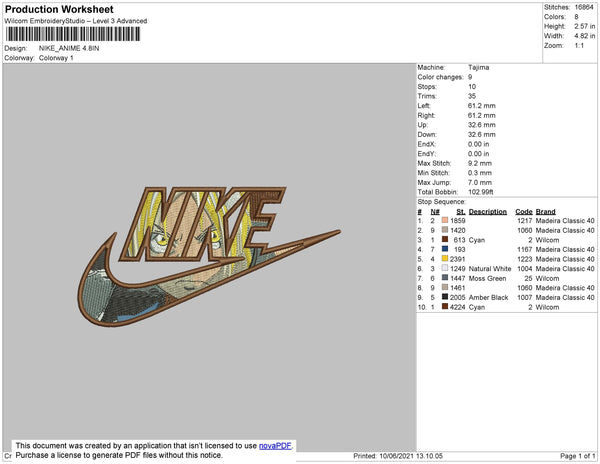Screen dimensions: 600x464
Task: Select the Max Stitch value 9.2 mm
Action: (479, 163)
